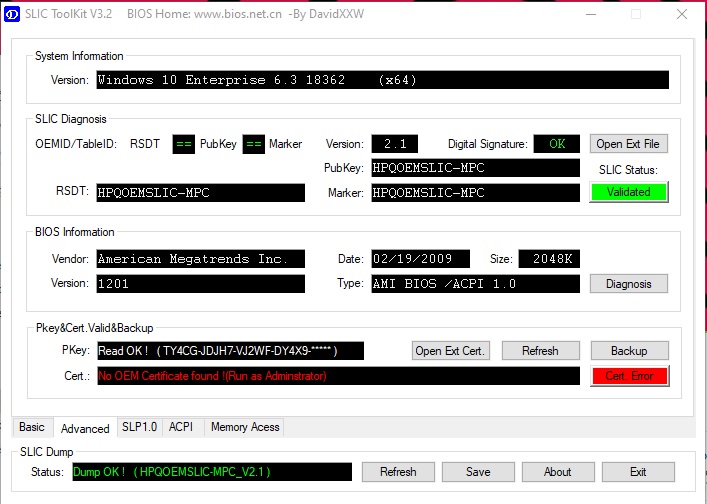Run the BIOS Diagnosis button
The image size is (707, 504).
click(x=629, y=284)
